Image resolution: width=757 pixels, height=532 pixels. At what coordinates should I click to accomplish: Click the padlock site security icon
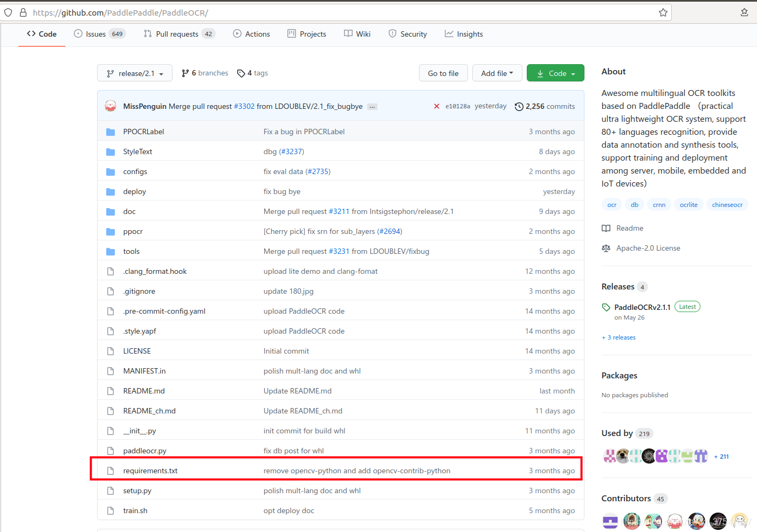(23, 12)
